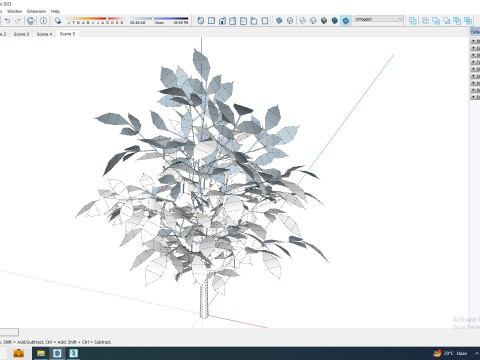Image resolution: width=480 pixels, height=360 pixels.
Task: Select the Shaded face style
Action: [x=324, y=21]
